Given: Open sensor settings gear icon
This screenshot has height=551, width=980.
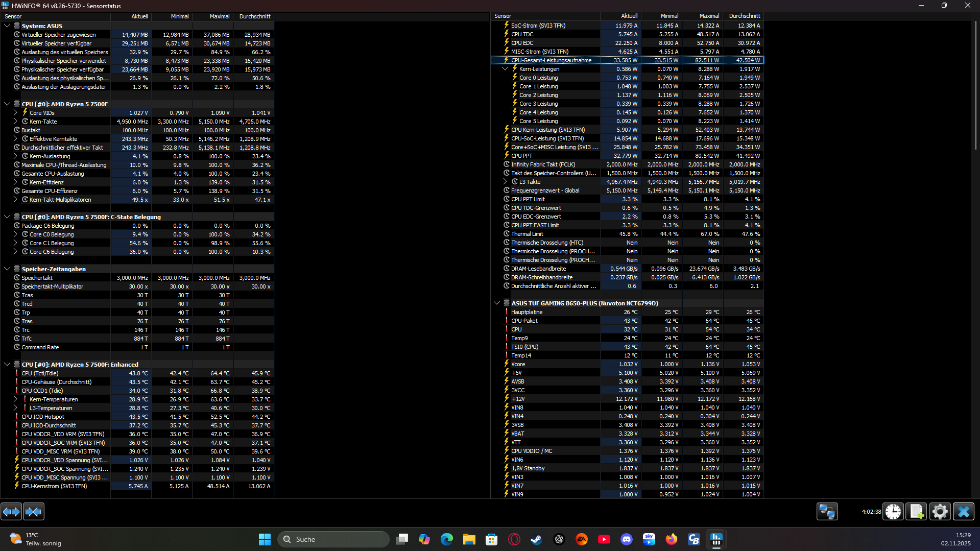Looking at the screenshot, I should [x=940, y=511].
